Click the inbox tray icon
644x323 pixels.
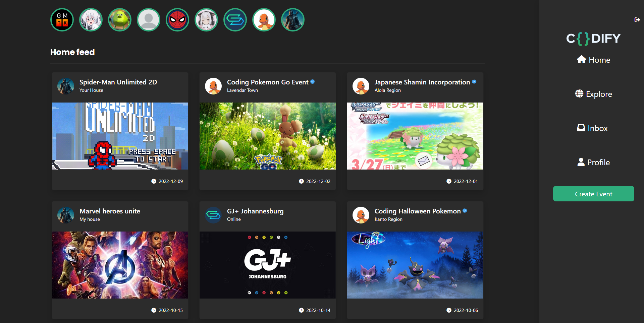(x=581, y=128)
